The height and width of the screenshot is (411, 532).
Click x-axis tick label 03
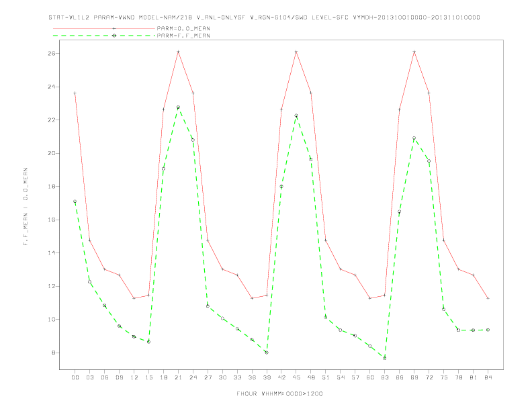(89, 377)
